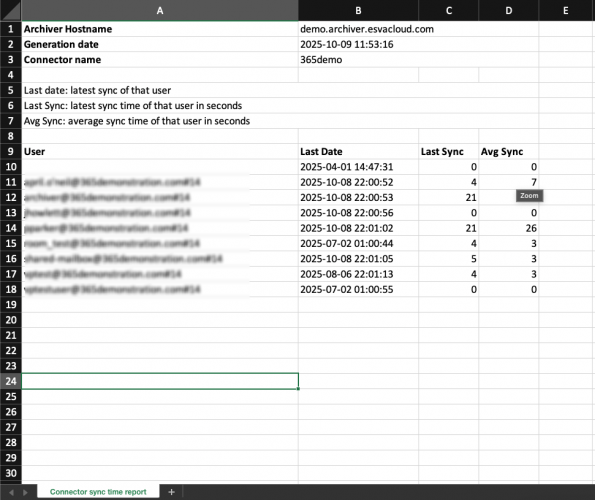Click the Archiver Hostname cell
This screenshot has height=500, width=595.
pyautogui.click(x=160, y=29)
